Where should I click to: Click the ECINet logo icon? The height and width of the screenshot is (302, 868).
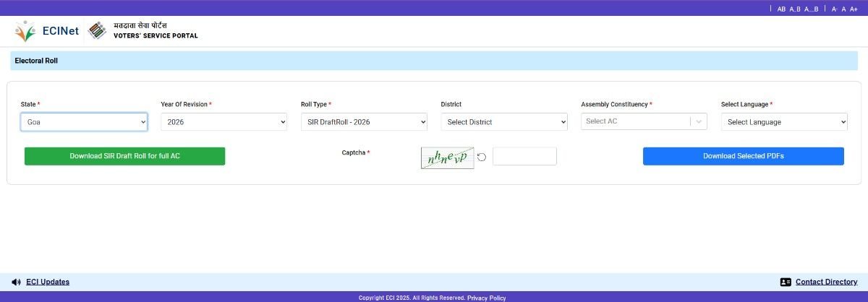point(25,31)
